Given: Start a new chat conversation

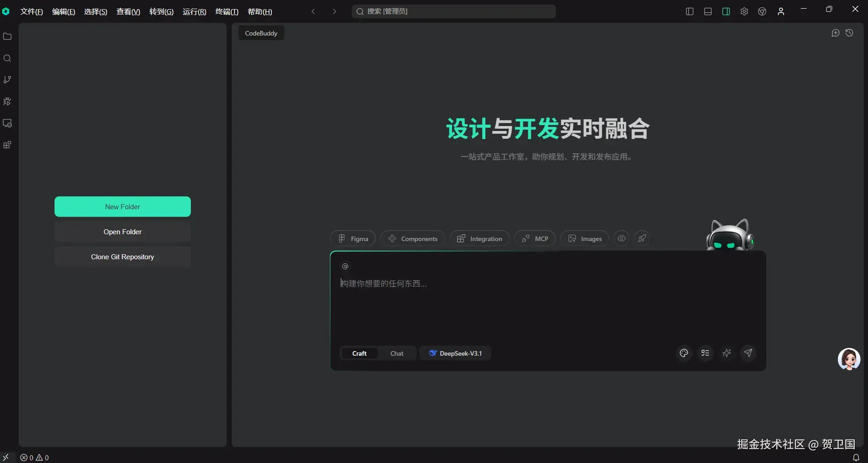Looking at the screenshot, I should pos(835,33).
